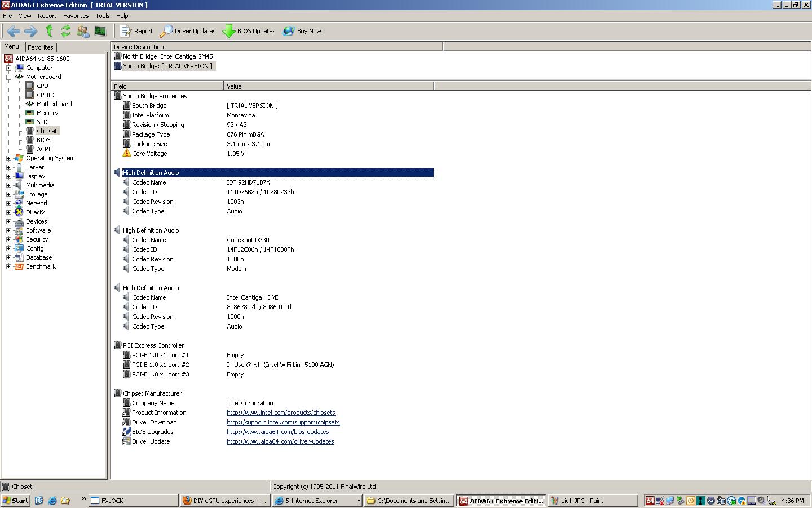Select the Software tree item

(38, 230)
